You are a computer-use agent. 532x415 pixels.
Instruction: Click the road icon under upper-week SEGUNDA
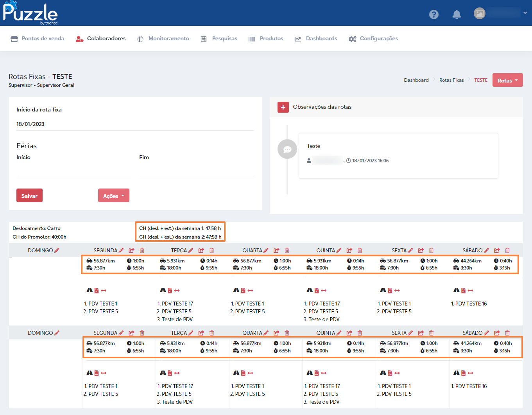pos(90,290)
